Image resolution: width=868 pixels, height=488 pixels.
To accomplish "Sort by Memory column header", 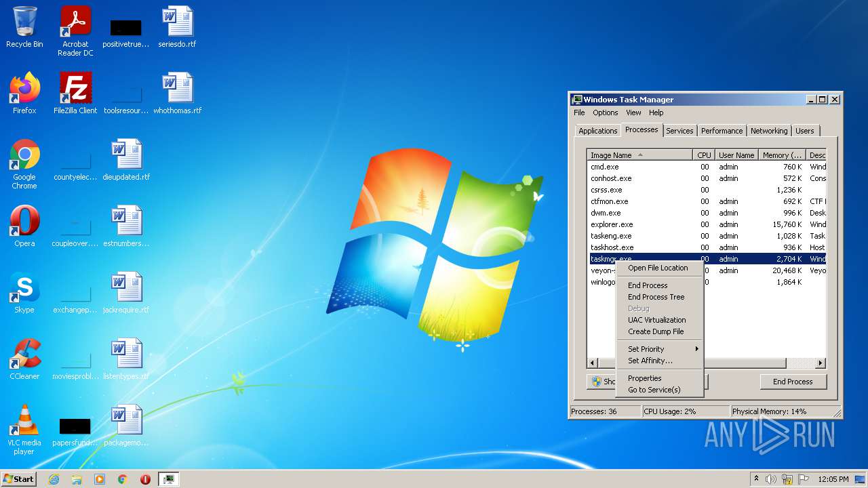I will pyautogui.click(x=782, y=155).
